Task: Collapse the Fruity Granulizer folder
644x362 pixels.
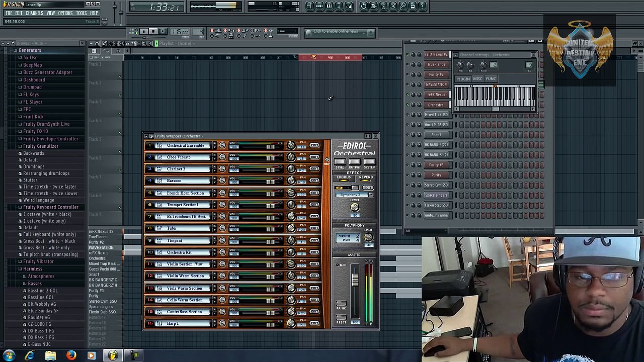Action: point(40,146)
